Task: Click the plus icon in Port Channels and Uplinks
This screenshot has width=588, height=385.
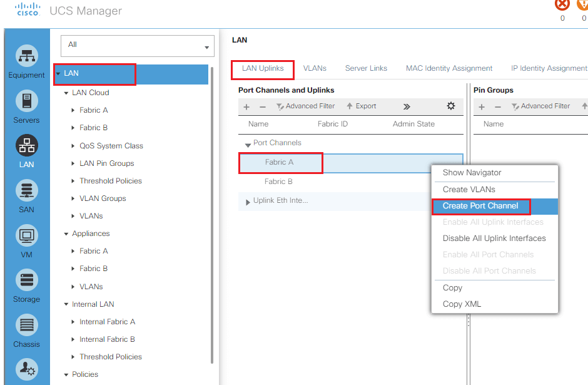Action: (x=246, y=107)
